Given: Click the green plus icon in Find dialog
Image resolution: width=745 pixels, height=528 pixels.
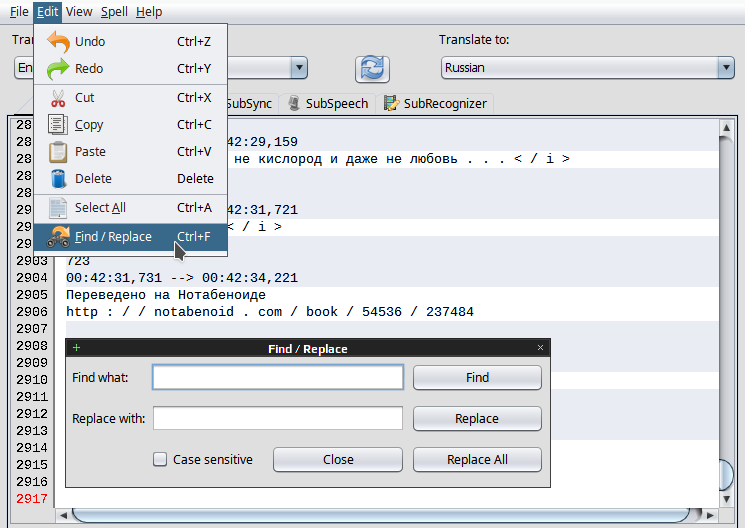Looking at the screenshot, I should click(x=76, y=348).
